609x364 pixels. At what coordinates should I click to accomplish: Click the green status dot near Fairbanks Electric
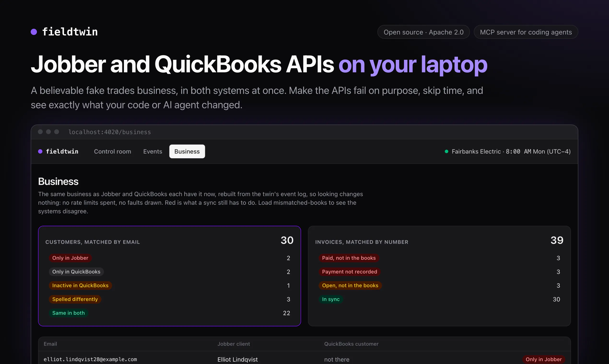446,151
